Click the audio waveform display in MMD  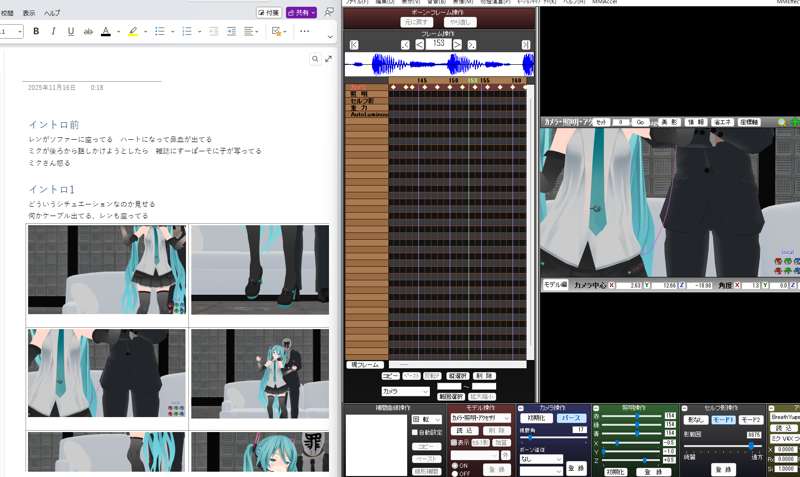point(439,64)
